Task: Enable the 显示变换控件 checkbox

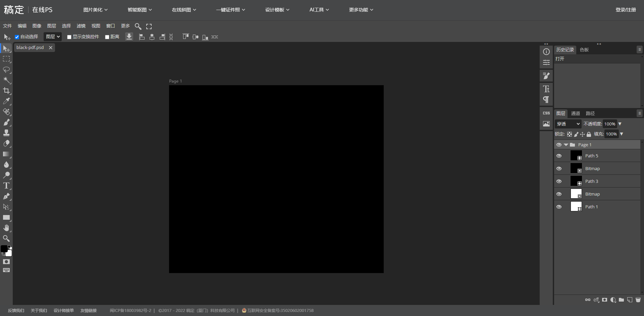Action: [x=69, y=37]
